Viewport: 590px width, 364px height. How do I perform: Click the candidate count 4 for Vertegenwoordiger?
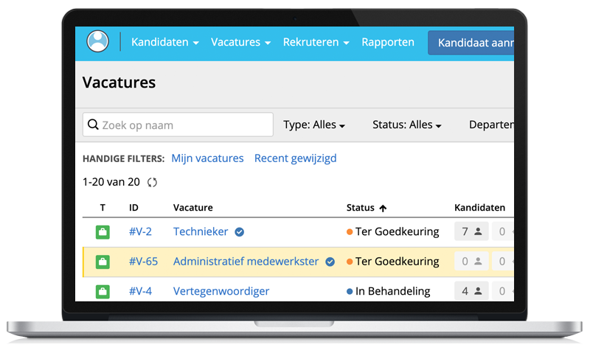click(x=471, y=291)
